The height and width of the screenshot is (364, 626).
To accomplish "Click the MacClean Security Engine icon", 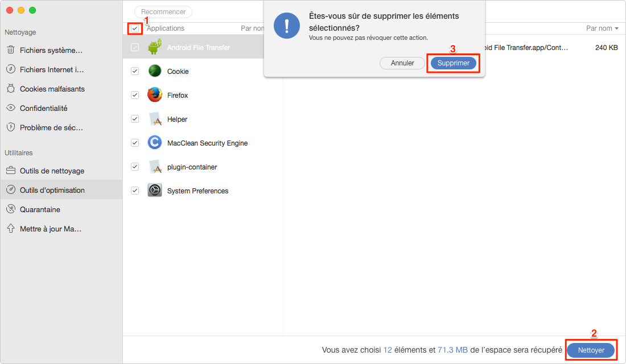I will point(155,143).
